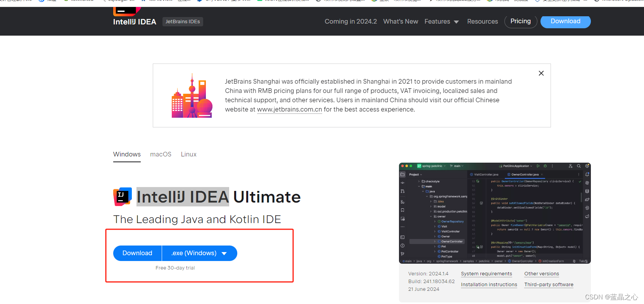Click 'The Leading Java and Kotlin IDE' tagline
Screen dimensions: 644x304
click(197, 220)
